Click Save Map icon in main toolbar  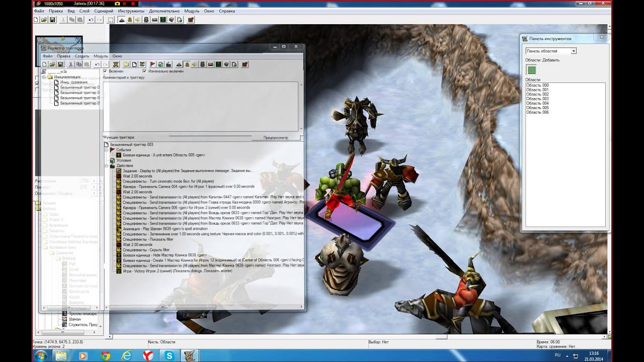[52, 20]
